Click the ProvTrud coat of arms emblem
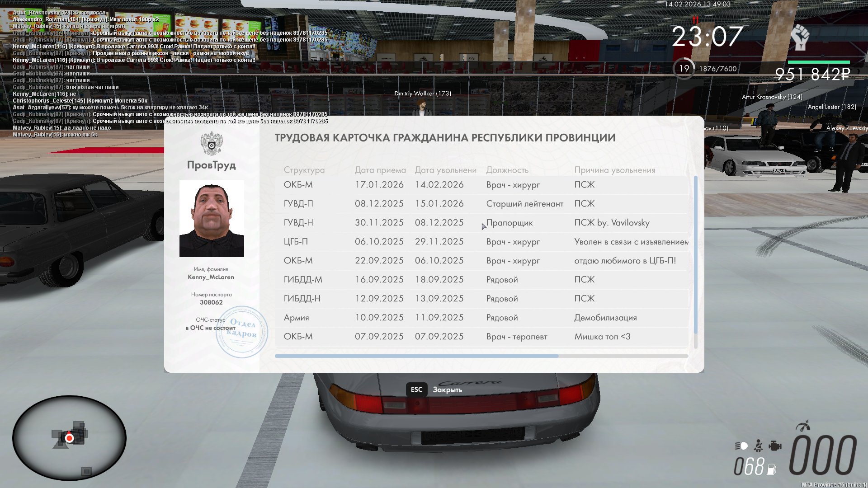 click(212, 144)
